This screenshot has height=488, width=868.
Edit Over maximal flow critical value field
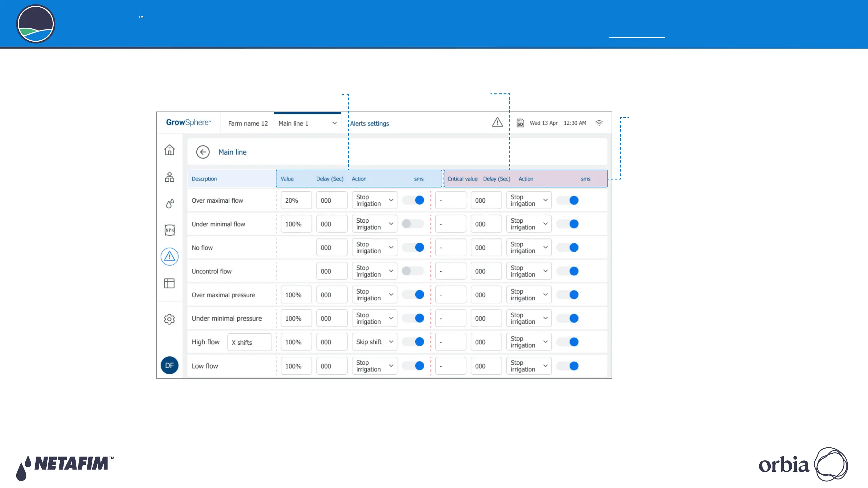[451, 200]
